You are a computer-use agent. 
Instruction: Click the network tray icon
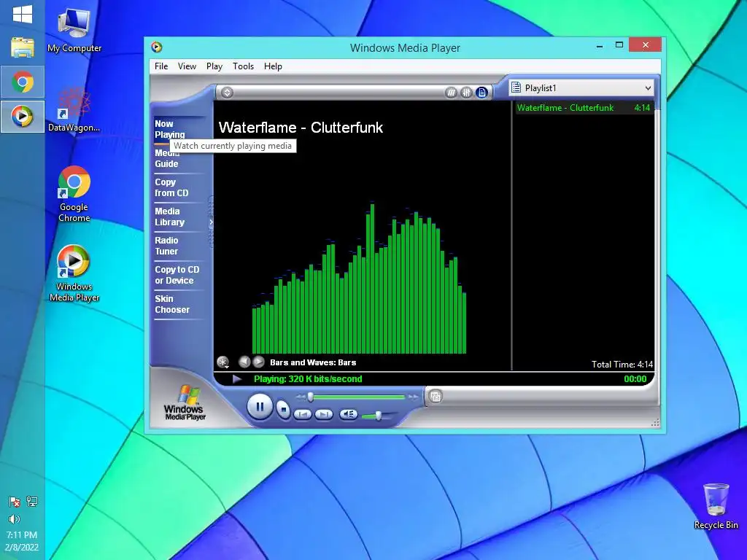point(32,501)
